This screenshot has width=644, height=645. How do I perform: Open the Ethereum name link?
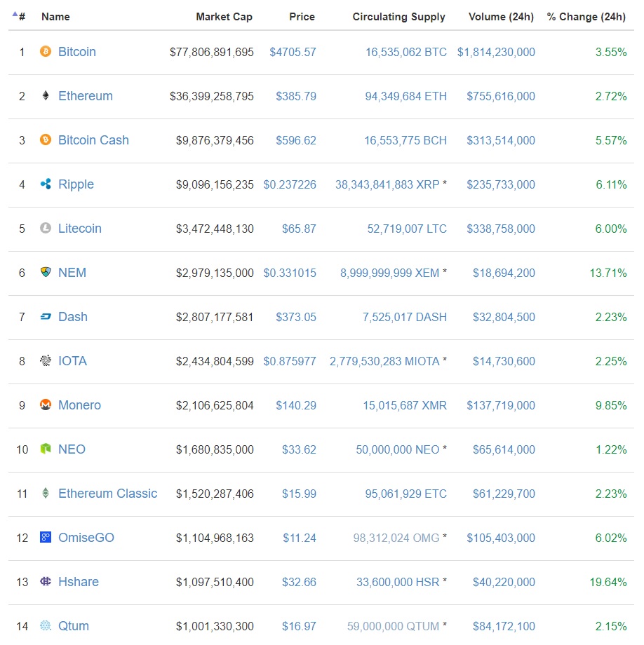coord(85,96)
